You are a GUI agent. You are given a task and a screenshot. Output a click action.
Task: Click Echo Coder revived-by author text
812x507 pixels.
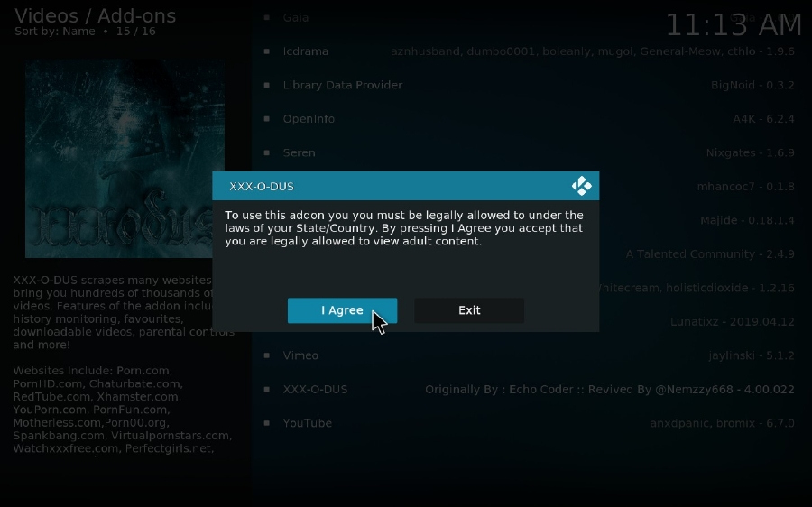point(610,390)
